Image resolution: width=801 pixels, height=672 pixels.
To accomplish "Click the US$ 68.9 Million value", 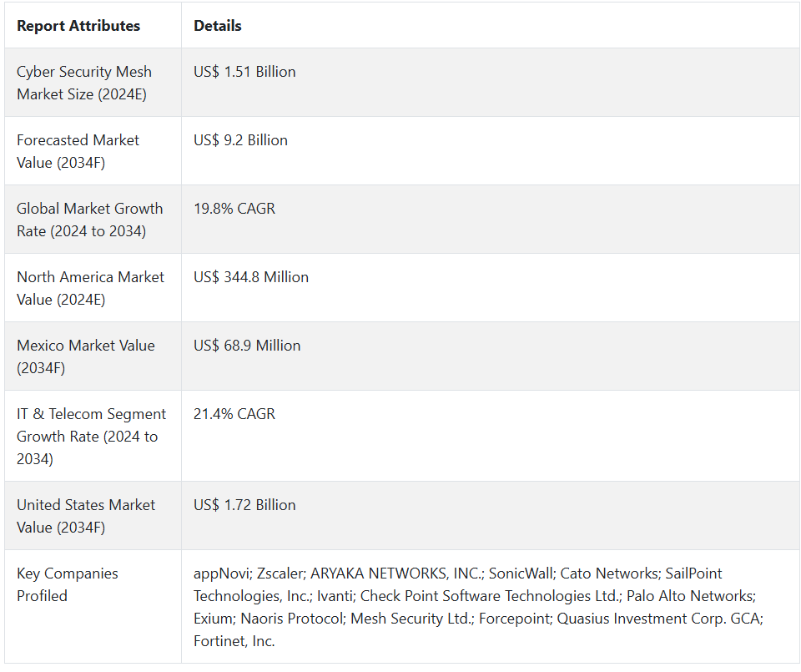I will click(x=247, y=346).
